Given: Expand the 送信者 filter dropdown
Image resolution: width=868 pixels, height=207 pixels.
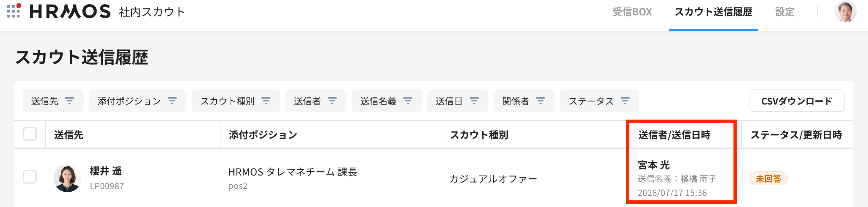Looking at the screenshot, I should [x=316, y=101].
